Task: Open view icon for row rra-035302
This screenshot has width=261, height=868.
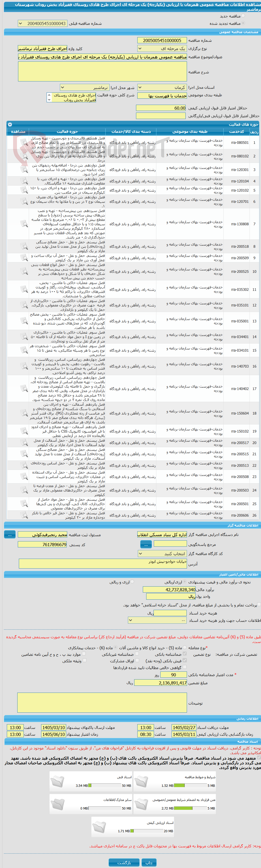Action: point(24,290)
